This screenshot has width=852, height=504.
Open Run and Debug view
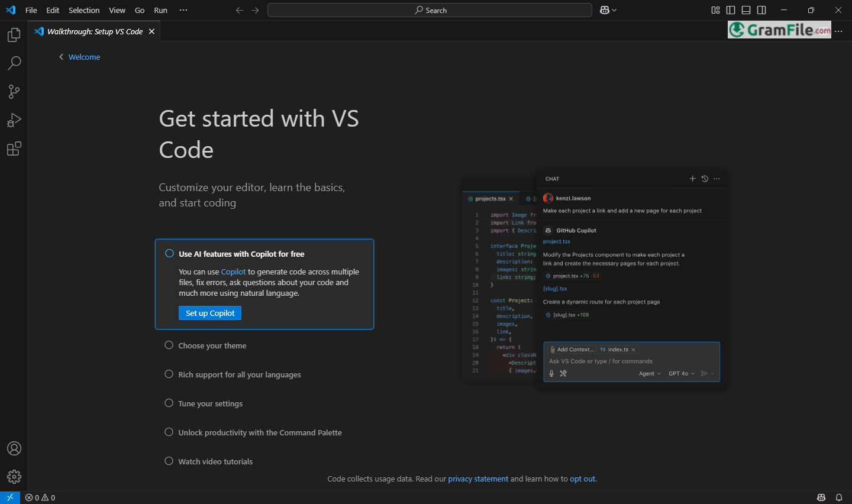point(14,120)
